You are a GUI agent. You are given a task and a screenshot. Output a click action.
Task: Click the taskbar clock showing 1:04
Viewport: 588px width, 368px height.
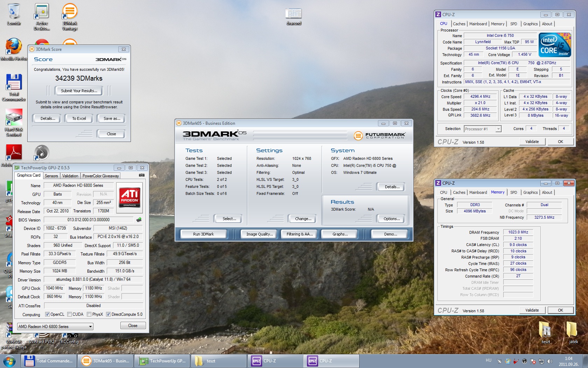(x=569, y=361)
